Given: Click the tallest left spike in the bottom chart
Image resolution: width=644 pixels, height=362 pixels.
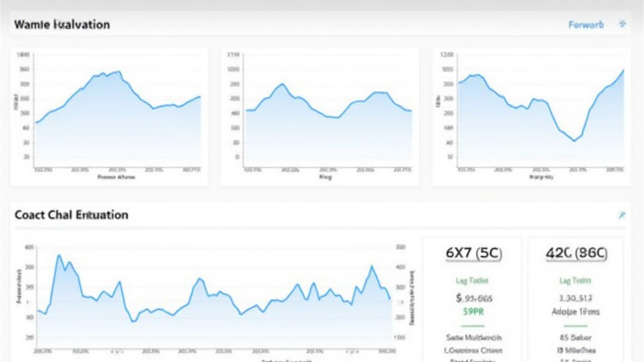Looking at the screenshot, I should [58, 256].
